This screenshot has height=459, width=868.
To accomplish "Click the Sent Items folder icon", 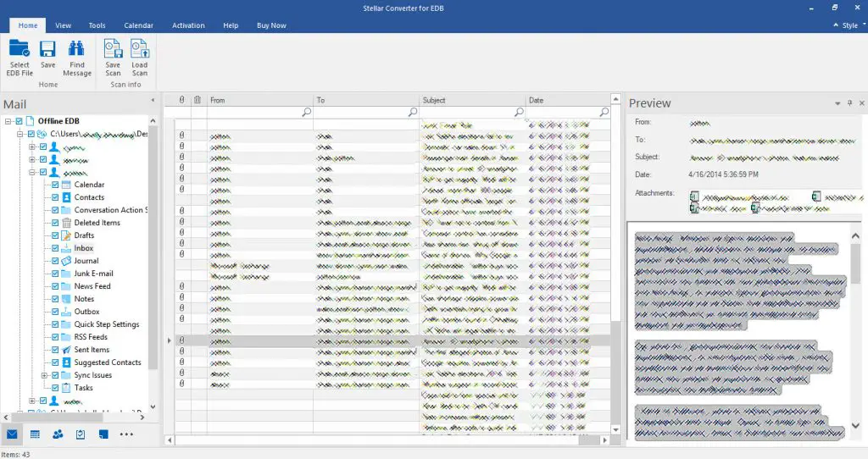I will 66,350.
